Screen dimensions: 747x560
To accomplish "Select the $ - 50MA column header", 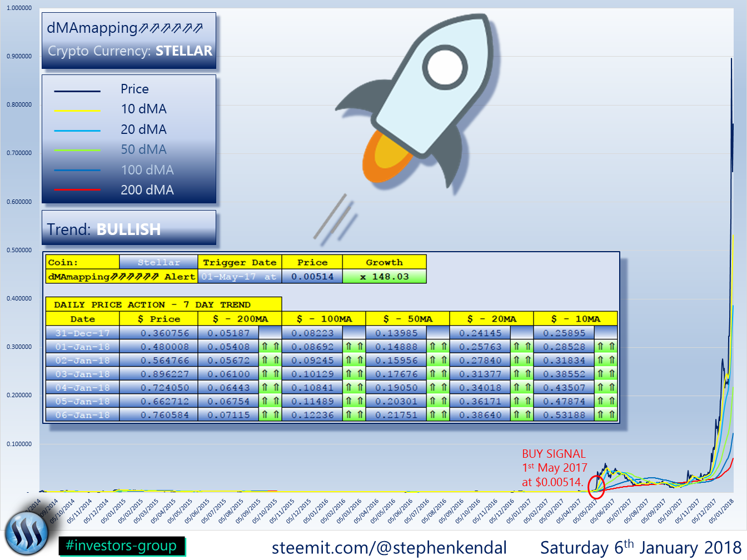I will (407, 319).
